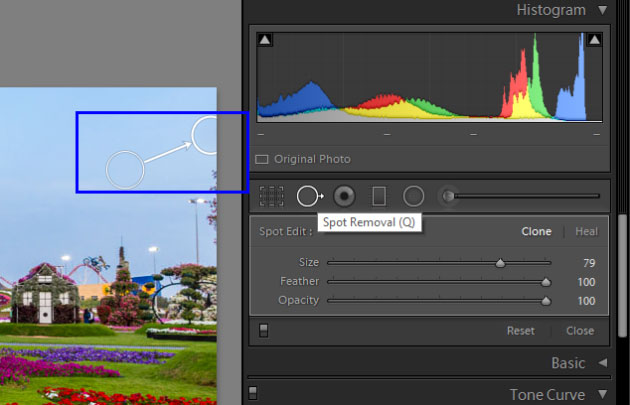The height and width of the screenshot is (405, 630).
Task: Switch spot edit mode to Heal
Action: coord(587,231)
